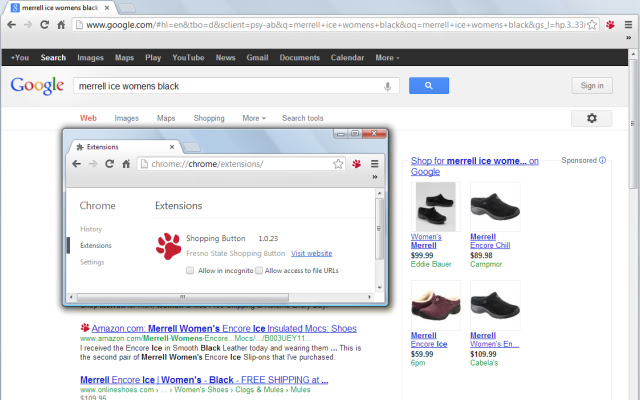
Task: Click the Eddie Bauer $99.99 shoe thumbnail
Action: click(x=436, y=207)
